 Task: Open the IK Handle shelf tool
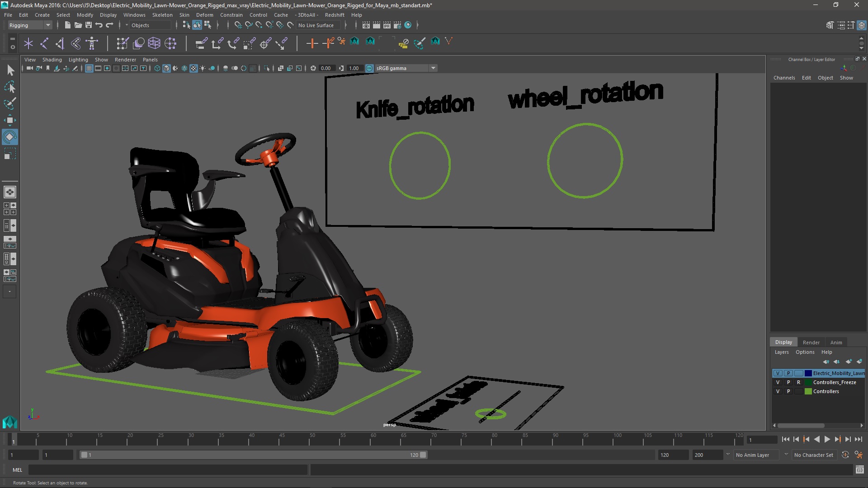coord(60,43)
